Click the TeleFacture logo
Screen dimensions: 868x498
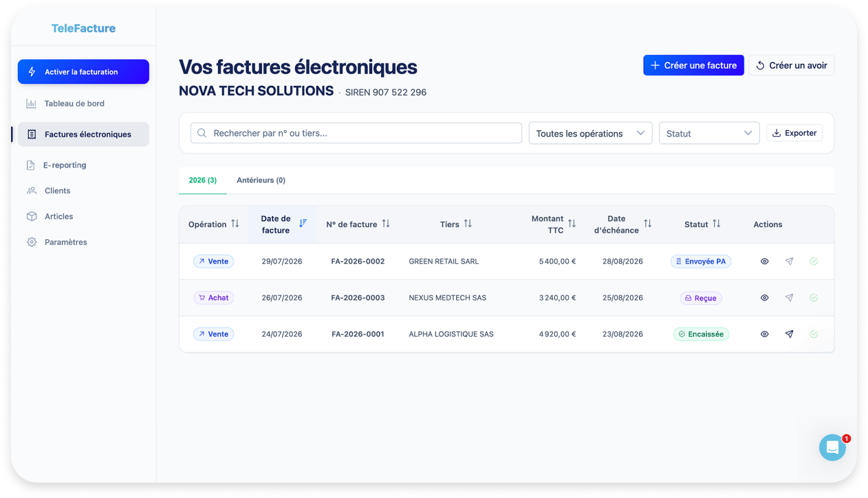pyautogui.click(x=84, y=28)
